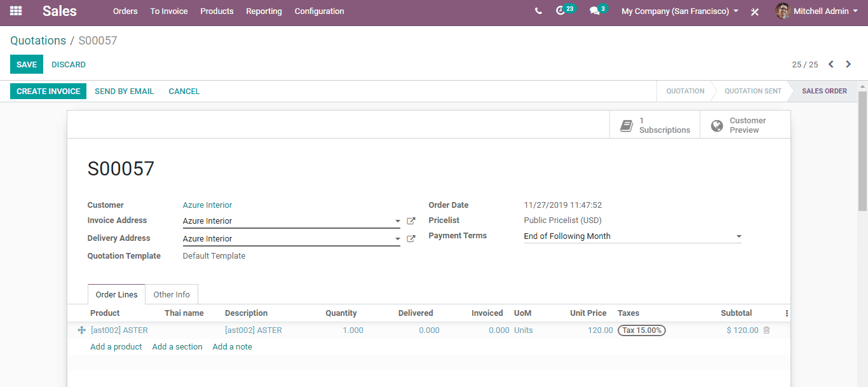Click Add a note link
Viewport: 868px width, 387px height.
(233, 347)
